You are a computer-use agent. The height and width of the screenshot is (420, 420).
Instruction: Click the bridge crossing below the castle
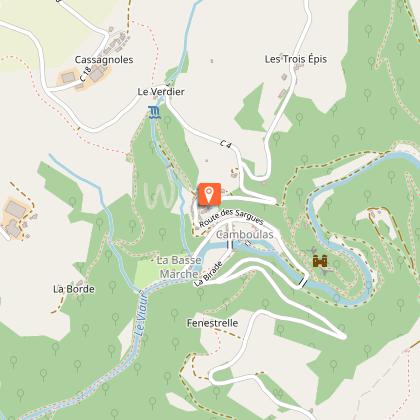303,282
